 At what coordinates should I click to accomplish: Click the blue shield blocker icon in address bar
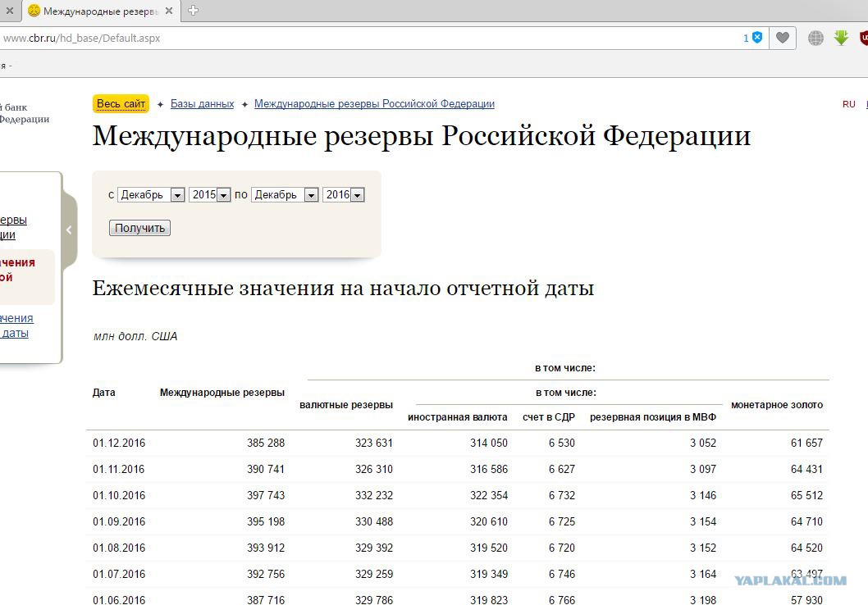click(x=757, y=38)
